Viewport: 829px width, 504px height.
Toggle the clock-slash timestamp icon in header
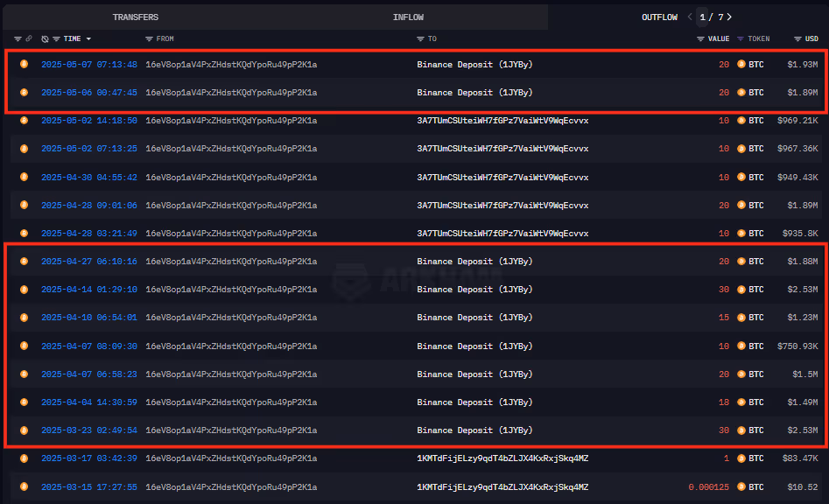(x=46, y=38)
